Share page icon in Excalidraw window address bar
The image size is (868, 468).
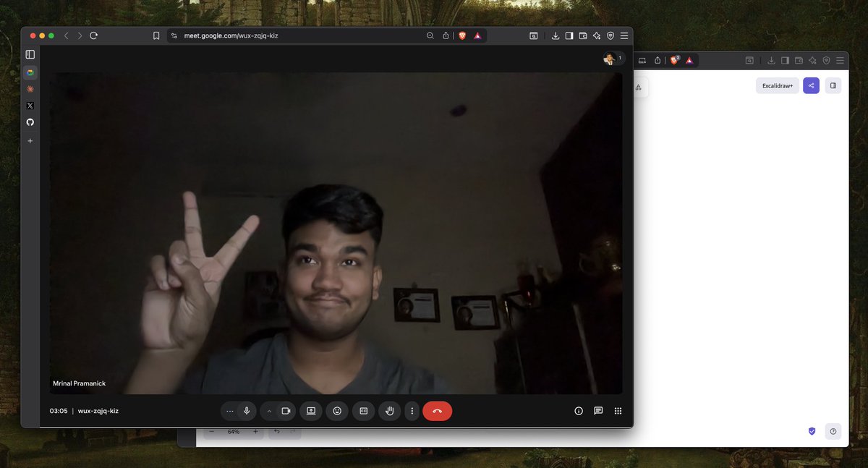[658, 61]
